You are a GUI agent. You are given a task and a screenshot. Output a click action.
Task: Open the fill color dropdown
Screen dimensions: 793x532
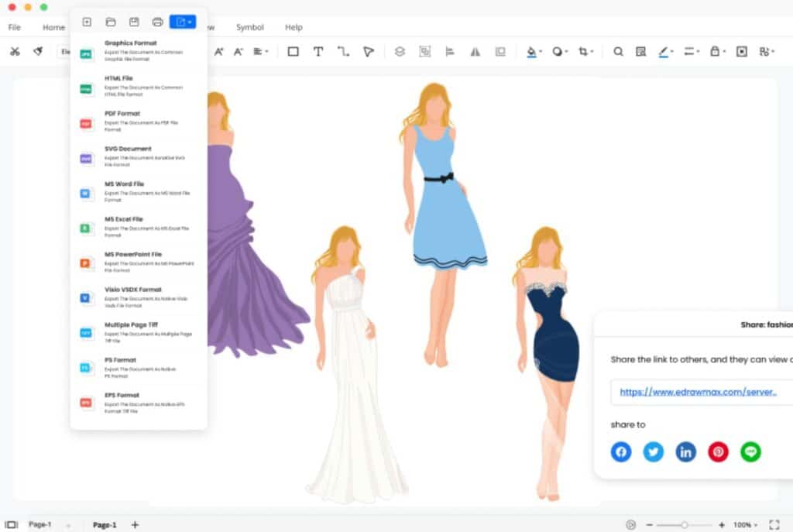point(534,51)
